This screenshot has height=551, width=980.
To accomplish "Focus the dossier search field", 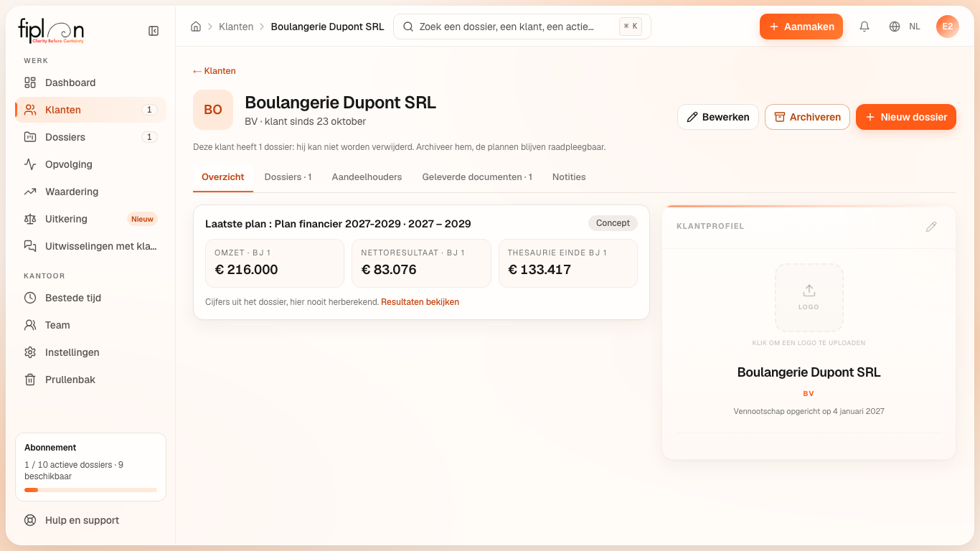I will tap(522, 27).
